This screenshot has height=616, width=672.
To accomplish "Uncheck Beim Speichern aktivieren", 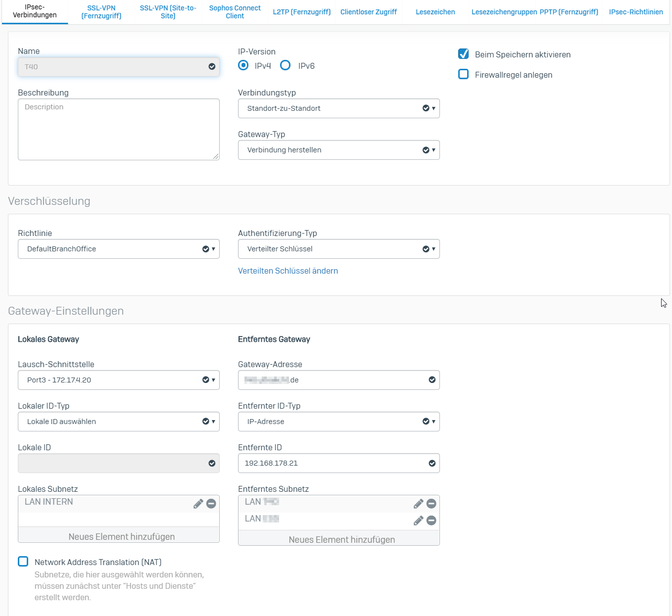I will click(464, 54).
